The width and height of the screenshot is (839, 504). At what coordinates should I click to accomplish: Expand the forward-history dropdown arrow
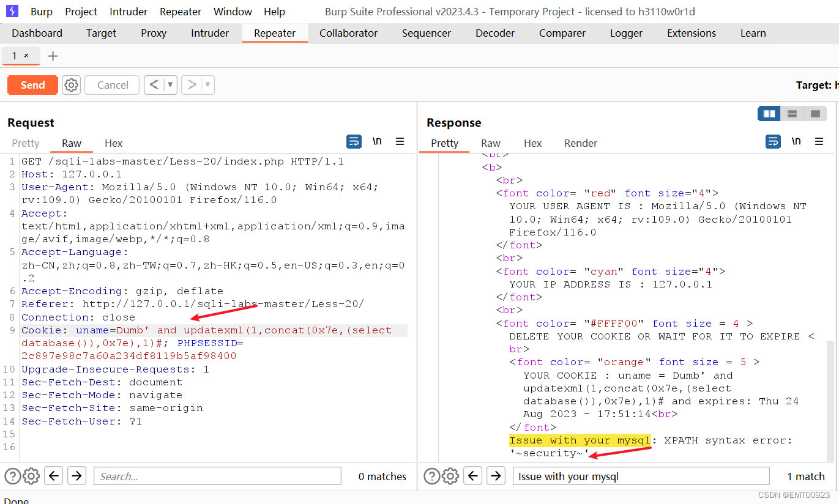click(x=208, y=85)
